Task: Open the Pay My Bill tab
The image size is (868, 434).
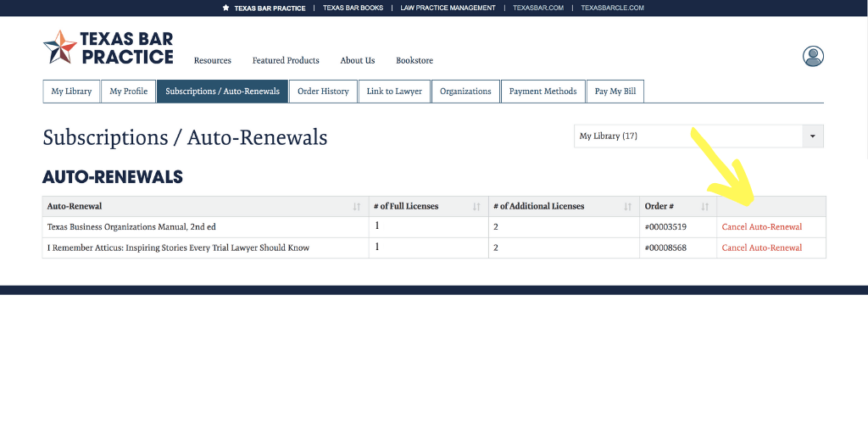Action: point(615,92)
